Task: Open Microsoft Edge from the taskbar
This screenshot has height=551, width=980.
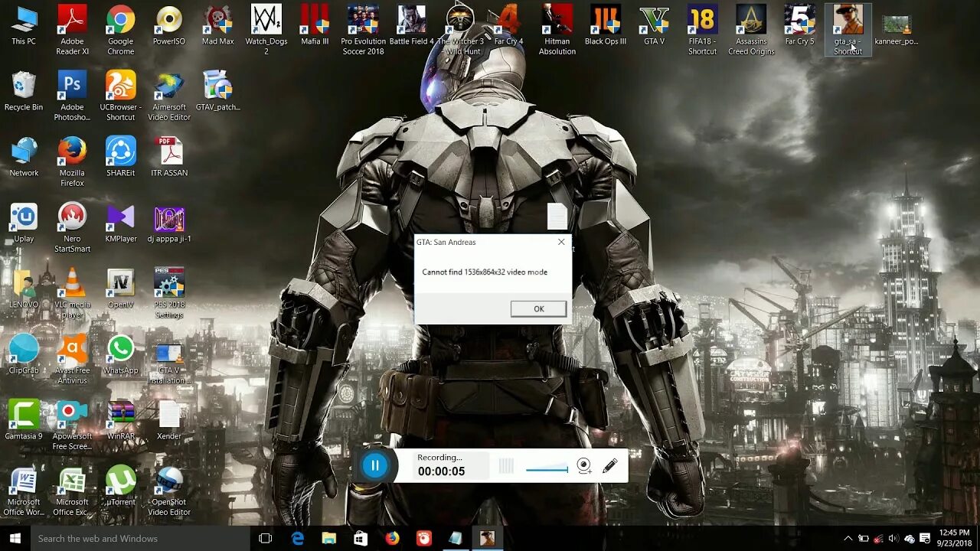Action: 298,538
